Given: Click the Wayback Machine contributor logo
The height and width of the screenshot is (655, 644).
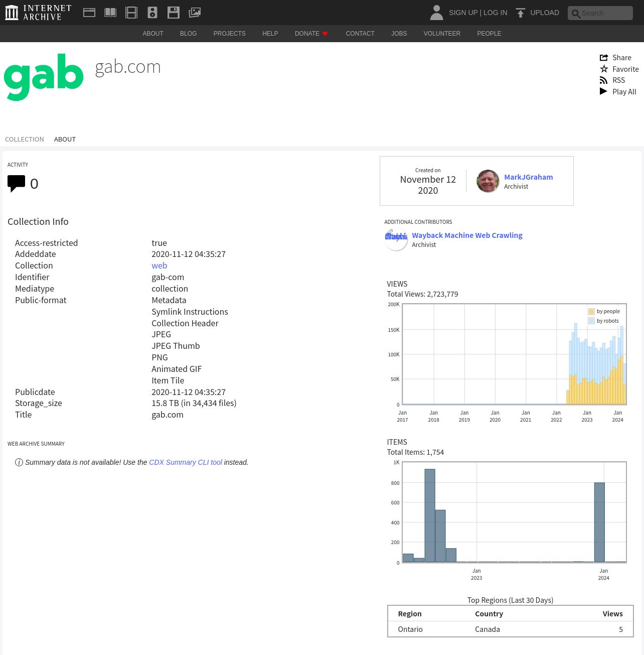Looking at the screenshot, I should pyautogui.click(x=396, y=239).
